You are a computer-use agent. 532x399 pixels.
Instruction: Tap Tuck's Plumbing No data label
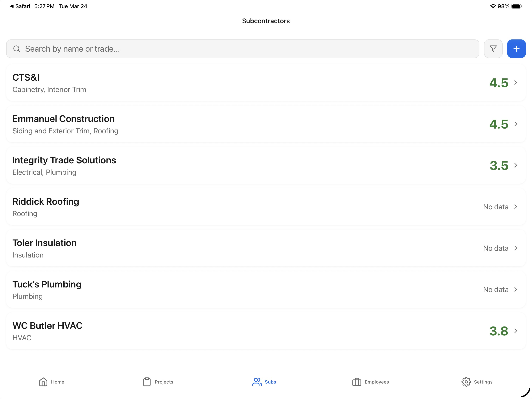496,290
